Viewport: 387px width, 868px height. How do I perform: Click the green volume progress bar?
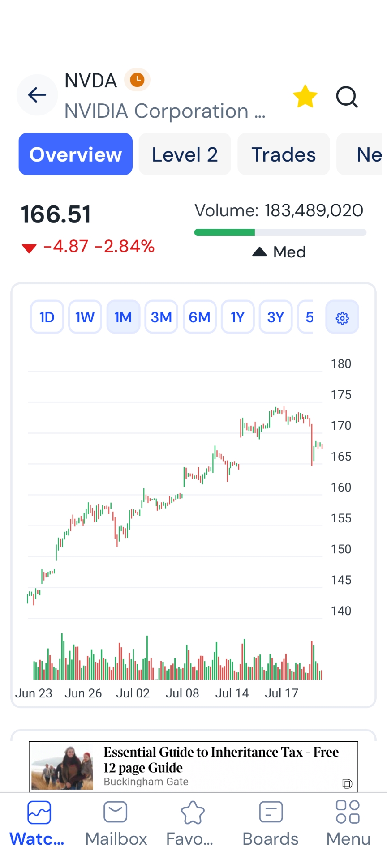click(x=224, y=232)
